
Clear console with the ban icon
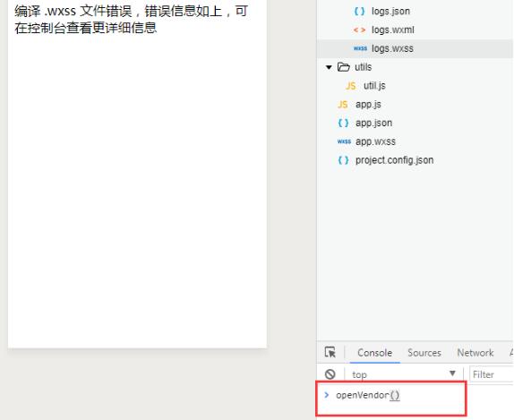[x=330, y=374]
